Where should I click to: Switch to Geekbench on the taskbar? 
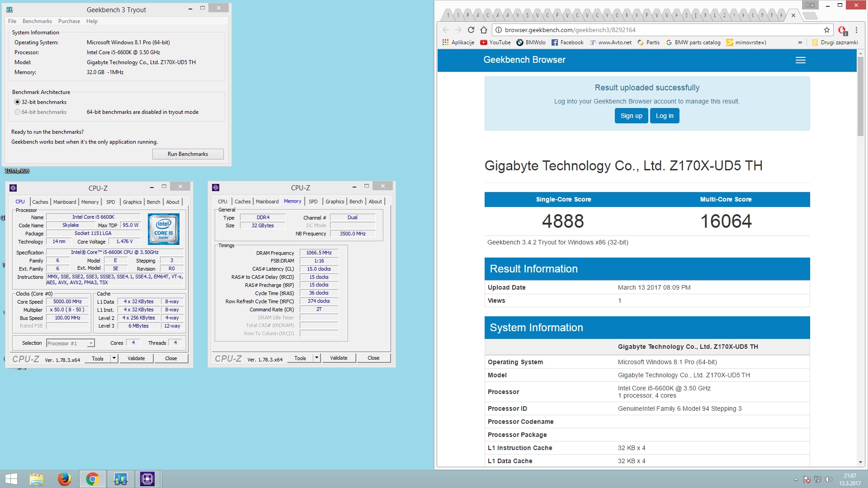point(120,479)
